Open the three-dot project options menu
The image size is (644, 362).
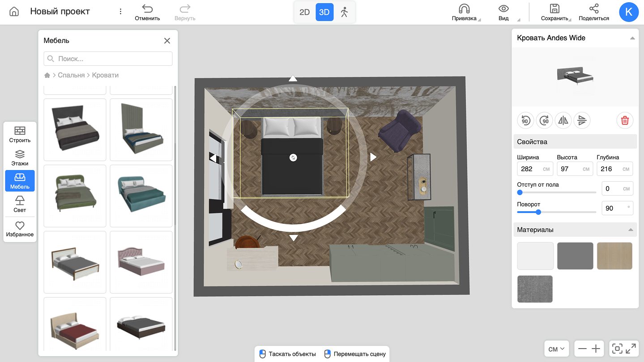click(120, 12)
